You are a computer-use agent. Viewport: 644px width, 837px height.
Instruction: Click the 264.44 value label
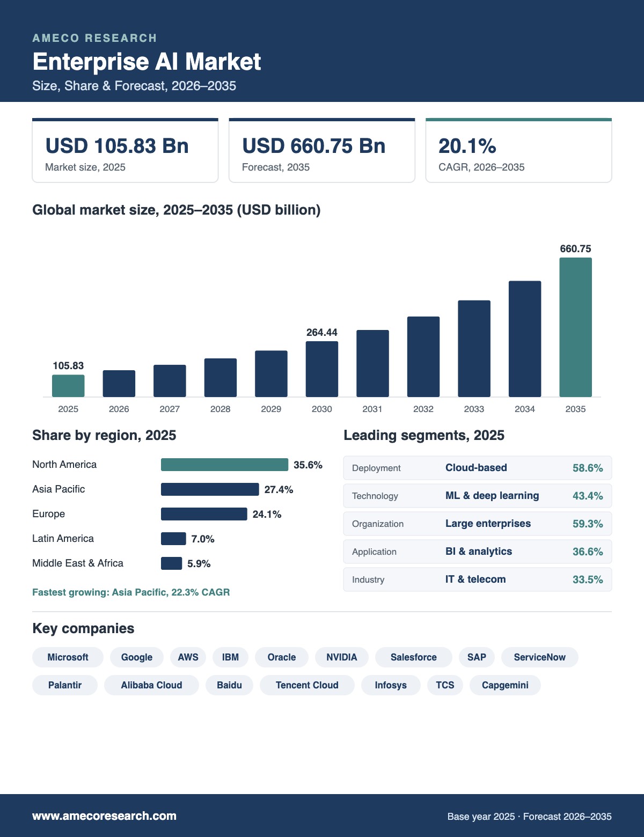point(322,332)
